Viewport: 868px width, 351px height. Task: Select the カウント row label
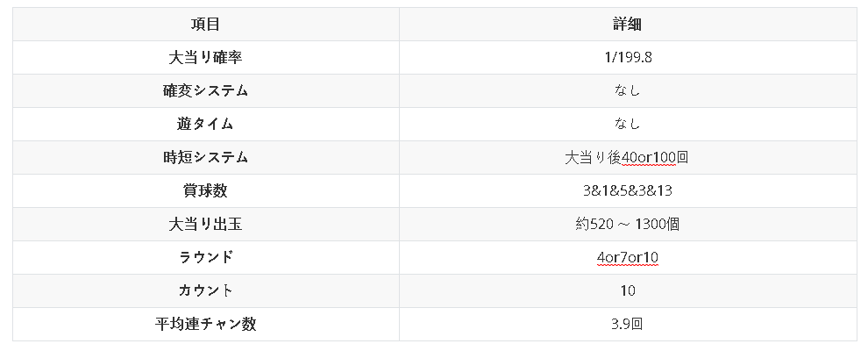[205, 291]
